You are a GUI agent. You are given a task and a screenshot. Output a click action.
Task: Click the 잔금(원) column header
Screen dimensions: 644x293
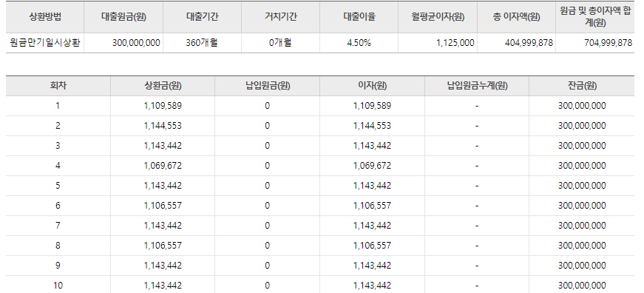tap(582, 86)
